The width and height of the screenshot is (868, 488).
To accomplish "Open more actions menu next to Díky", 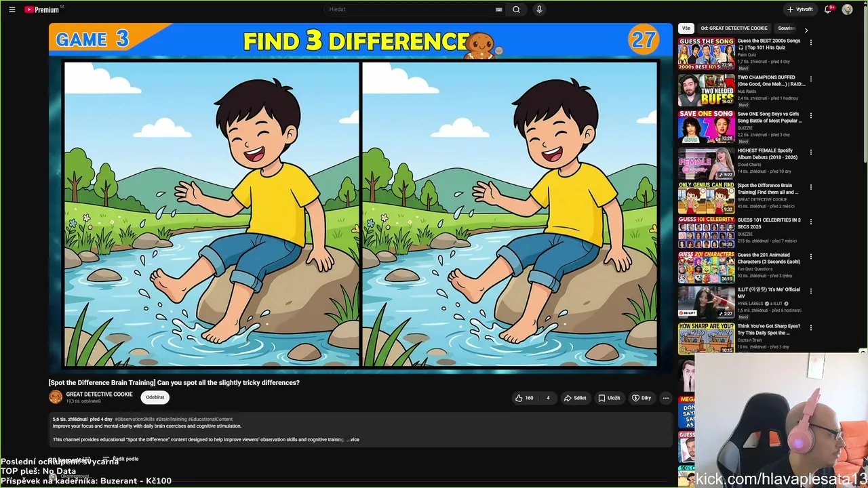I will point(666,398).
